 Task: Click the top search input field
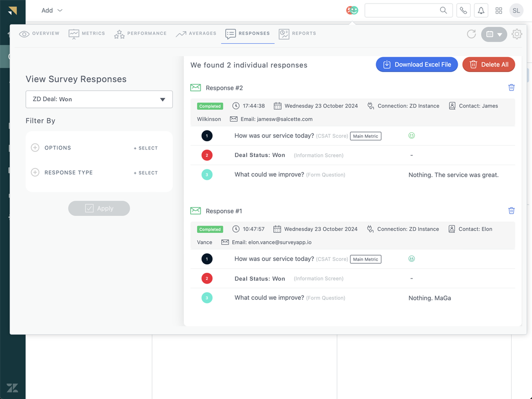tap(401, 10)
